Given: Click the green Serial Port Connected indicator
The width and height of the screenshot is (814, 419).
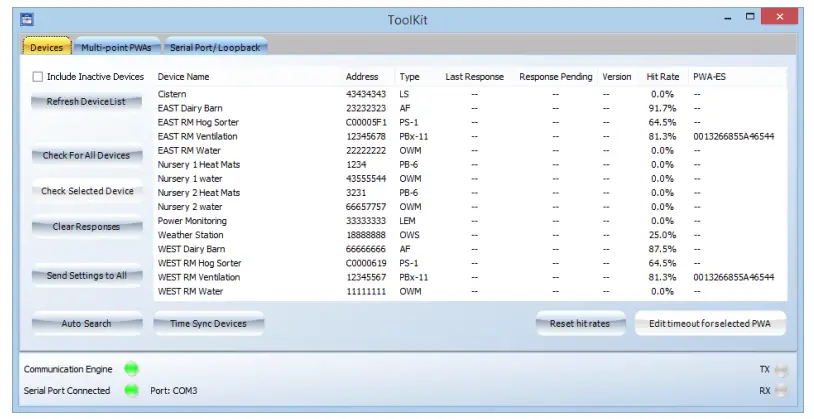Looking at the screenshot, I should pos(131,390).
